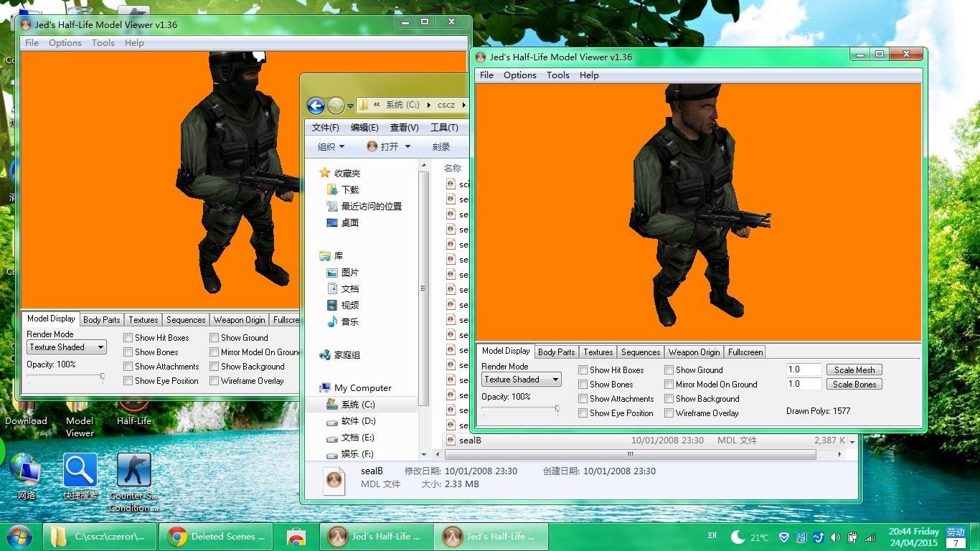
Task: Click moon weather icon in tray
Action: click(x=737, y=537)
